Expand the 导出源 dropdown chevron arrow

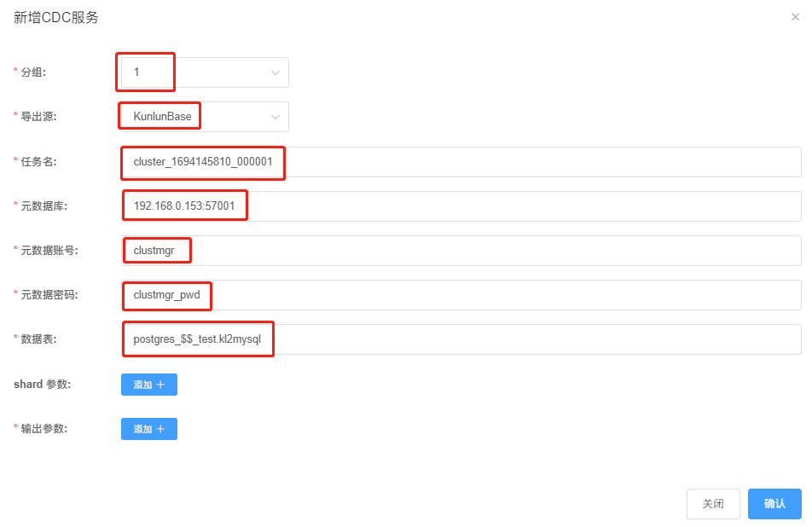tap(275, 117)
